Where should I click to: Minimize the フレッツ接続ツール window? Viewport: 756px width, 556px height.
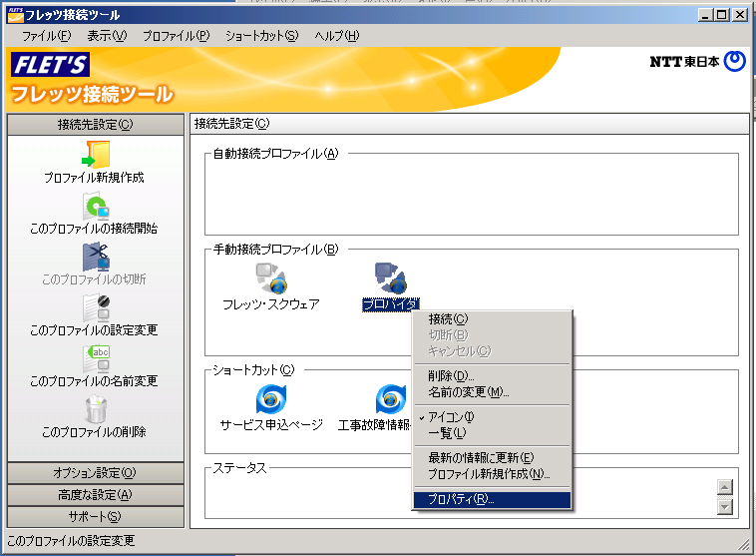pyautogui.click(x=706, y=15)
